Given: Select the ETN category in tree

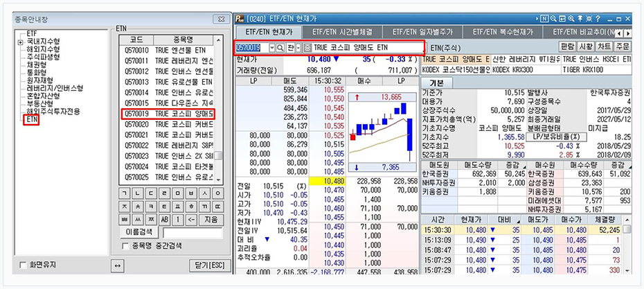Looking at the screenshot, I should [x=31, y=119].
